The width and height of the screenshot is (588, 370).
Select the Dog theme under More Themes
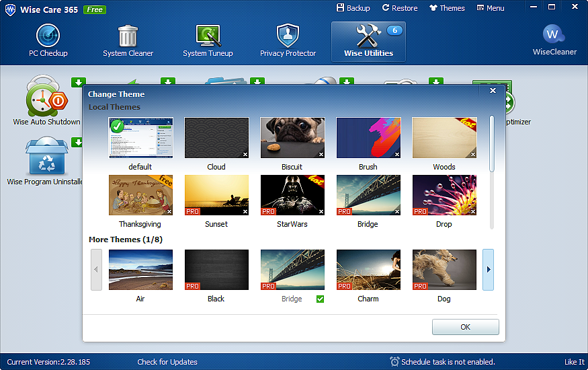tap(444, 270)
